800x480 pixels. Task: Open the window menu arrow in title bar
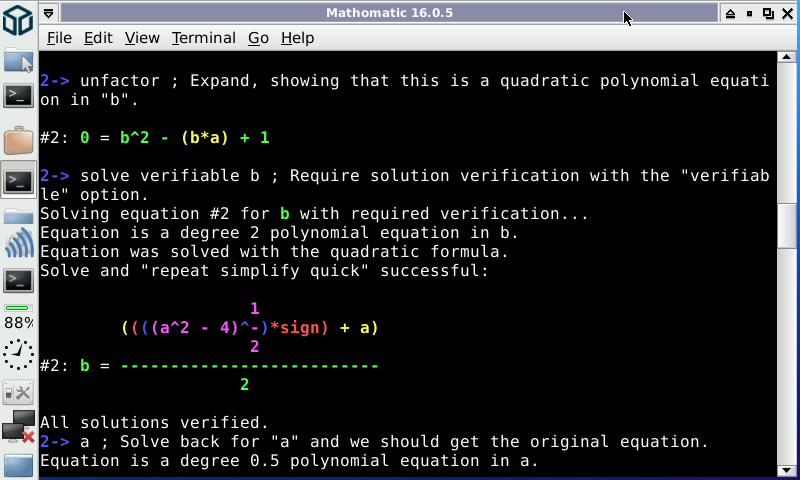tap(48, 13)
